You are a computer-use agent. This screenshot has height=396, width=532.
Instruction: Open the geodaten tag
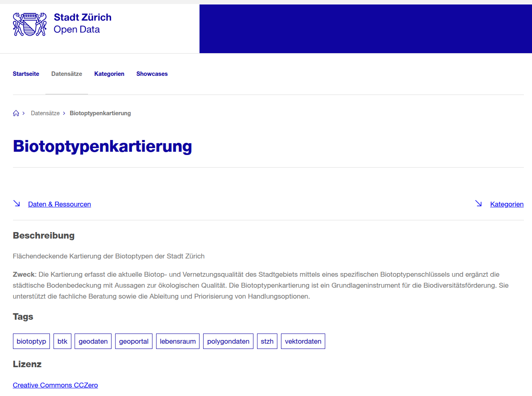93,341
